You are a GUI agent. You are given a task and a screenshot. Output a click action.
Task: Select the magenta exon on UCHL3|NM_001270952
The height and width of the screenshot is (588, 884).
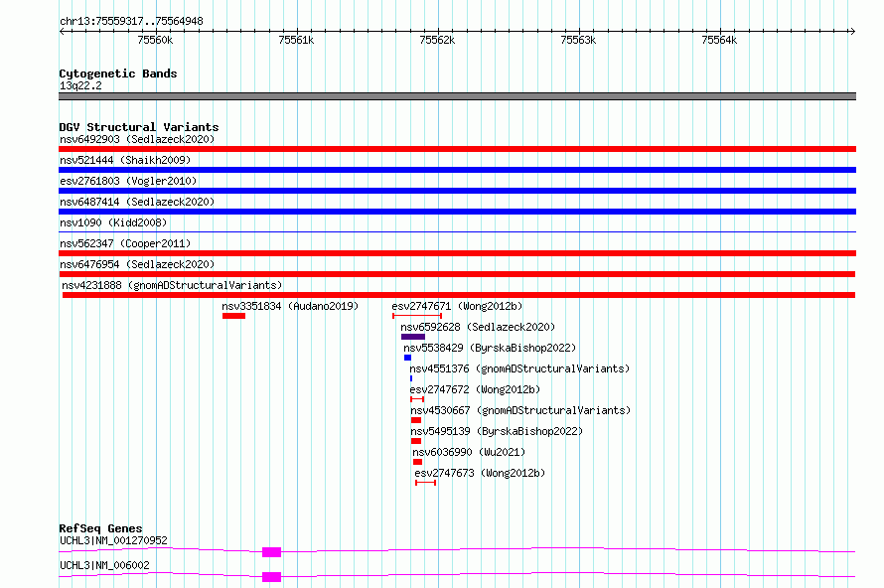(x=272, y=552)
